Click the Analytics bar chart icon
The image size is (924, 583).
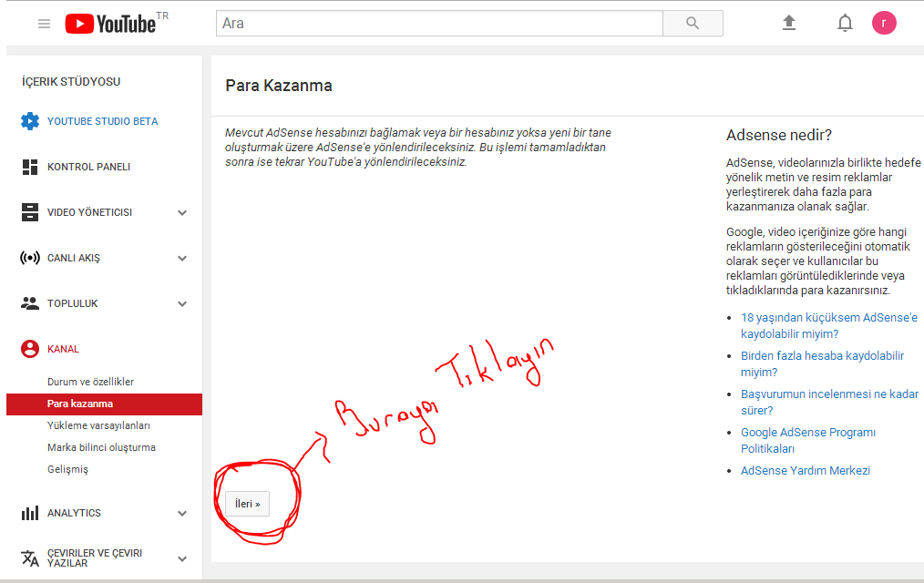tap(30, 513)
